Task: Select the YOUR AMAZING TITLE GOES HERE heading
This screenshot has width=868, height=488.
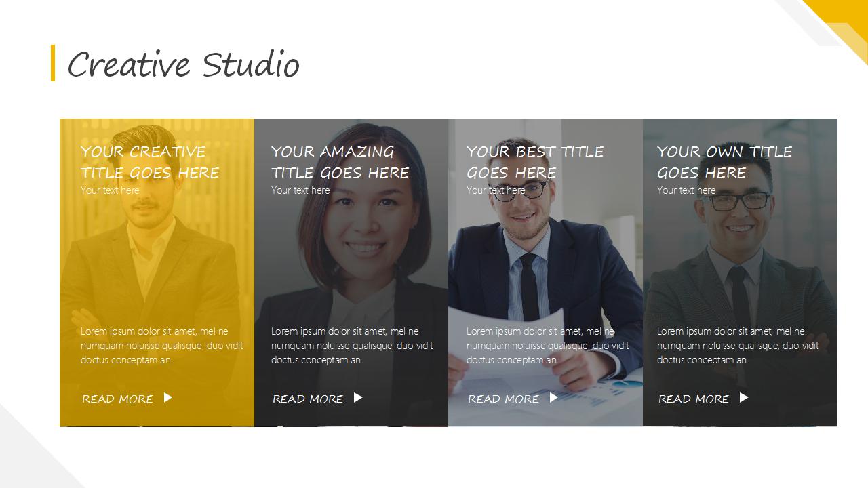Action: pyautogui.click(x=340, y=162)
